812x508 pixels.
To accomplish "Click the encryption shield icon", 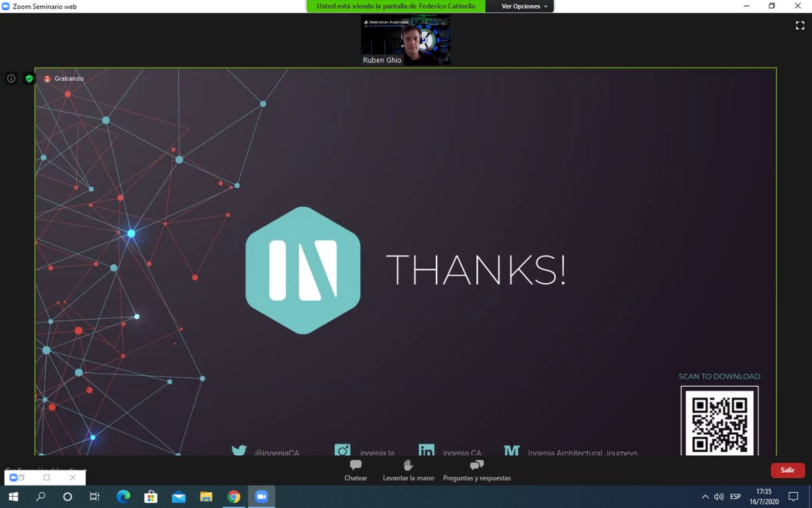I will [28, 79].
